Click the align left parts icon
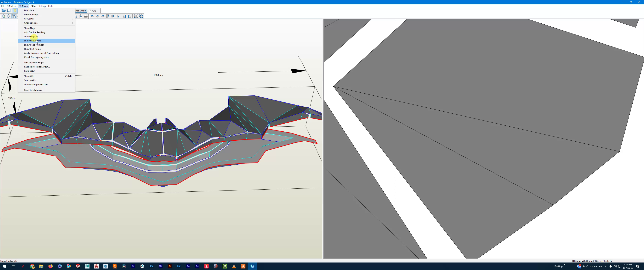Image resolution: width=644 pixels, height=270 pixels. coord(92,16)
